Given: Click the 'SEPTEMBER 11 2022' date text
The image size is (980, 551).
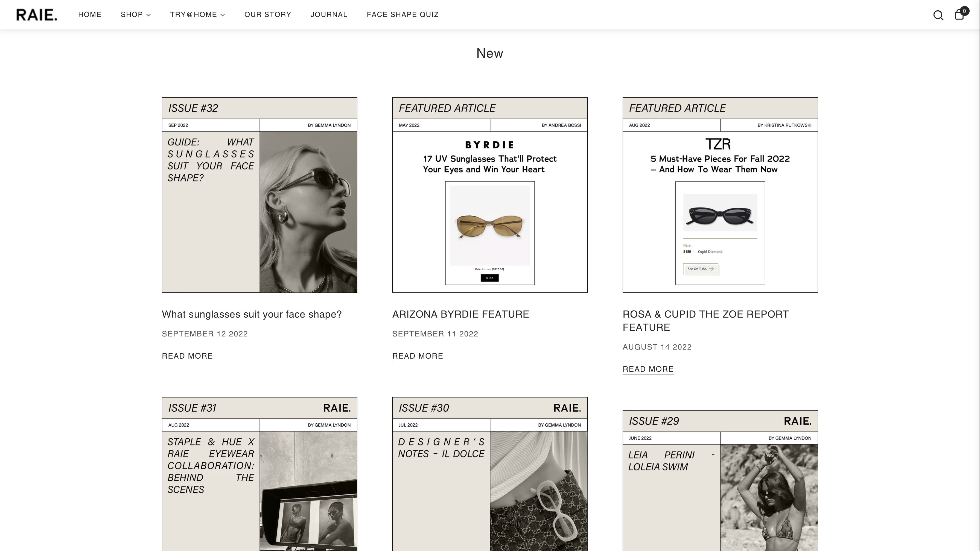Looking at the screenshot, I should (x=435, y=334).
